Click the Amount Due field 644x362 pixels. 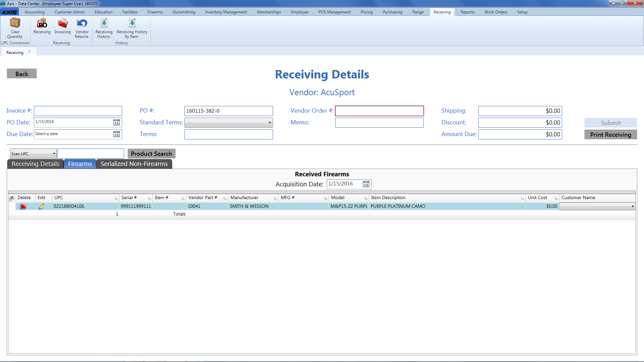tap(520, 134)
